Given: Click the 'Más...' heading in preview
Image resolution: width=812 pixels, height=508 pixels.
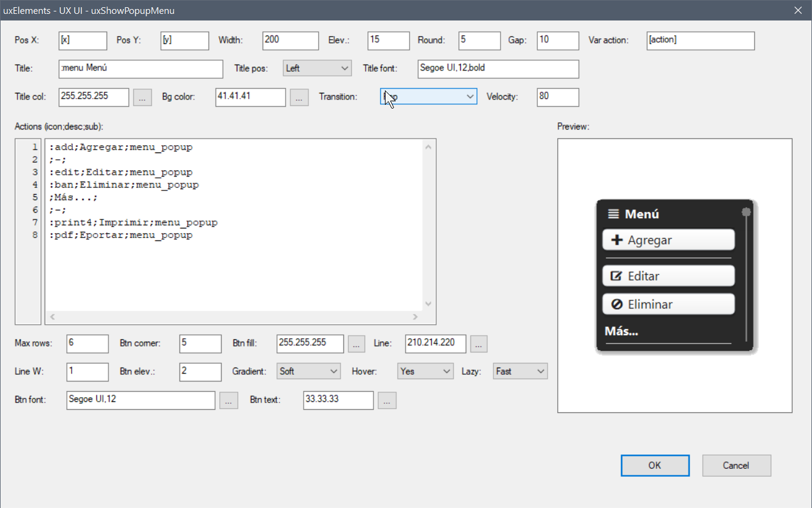Looking at the screenshot, I should [x=622, y=331].
